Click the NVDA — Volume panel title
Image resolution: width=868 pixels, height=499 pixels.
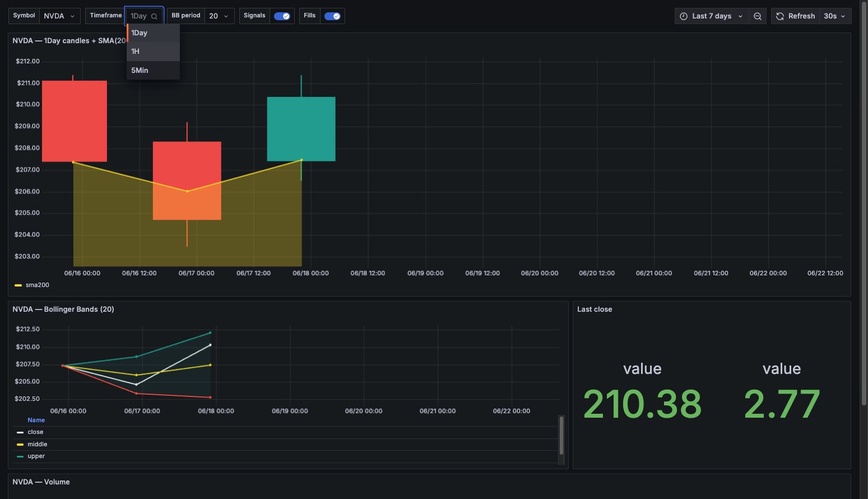[41, 482]
